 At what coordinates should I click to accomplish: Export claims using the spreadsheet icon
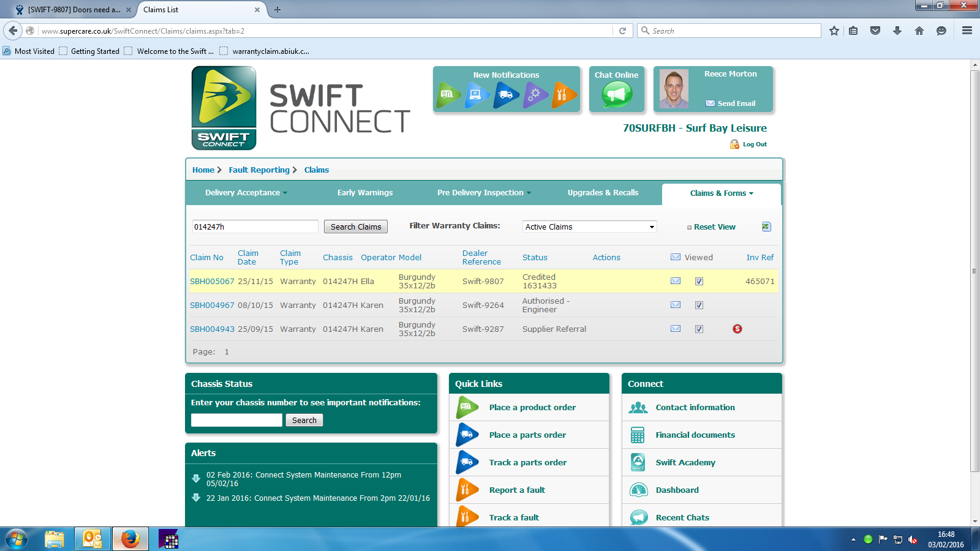(x=766, y=227)
